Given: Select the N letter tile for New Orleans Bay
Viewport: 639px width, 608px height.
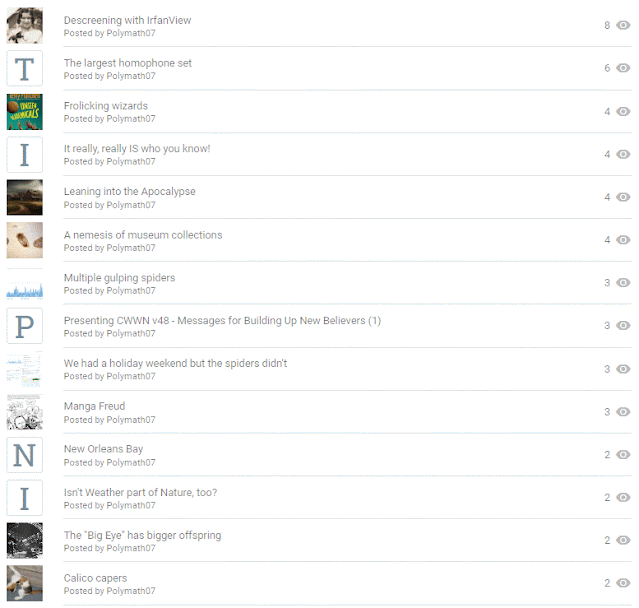Looking at the screenshot, I should pos(24,455).
